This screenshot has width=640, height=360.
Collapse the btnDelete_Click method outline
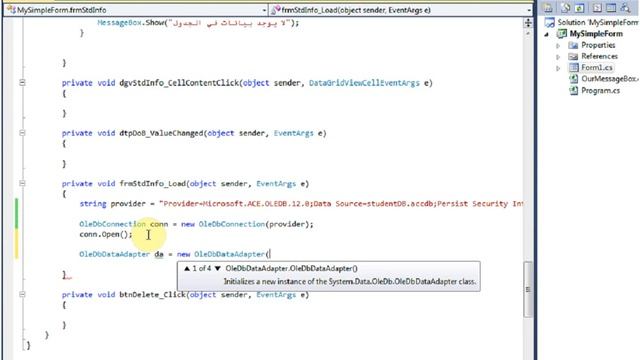22,294
